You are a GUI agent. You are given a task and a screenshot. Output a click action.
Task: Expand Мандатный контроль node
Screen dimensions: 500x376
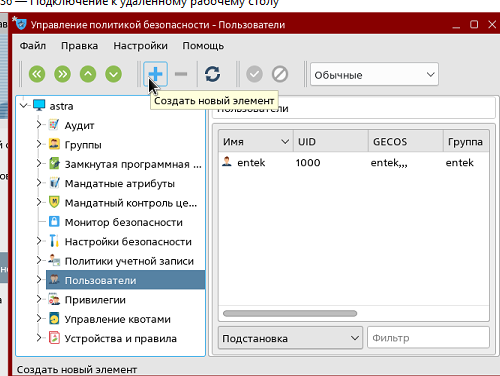[x=39, y=202]
